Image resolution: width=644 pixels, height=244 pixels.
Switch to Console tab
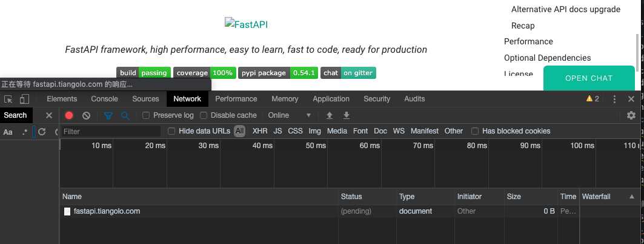(x=104, y=99)
